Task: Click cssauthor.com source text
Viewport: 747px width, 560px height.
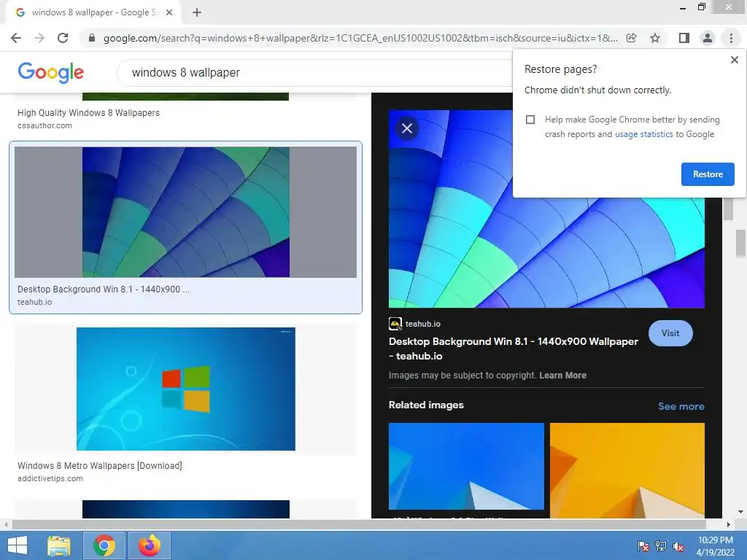Action: (44, 125)
